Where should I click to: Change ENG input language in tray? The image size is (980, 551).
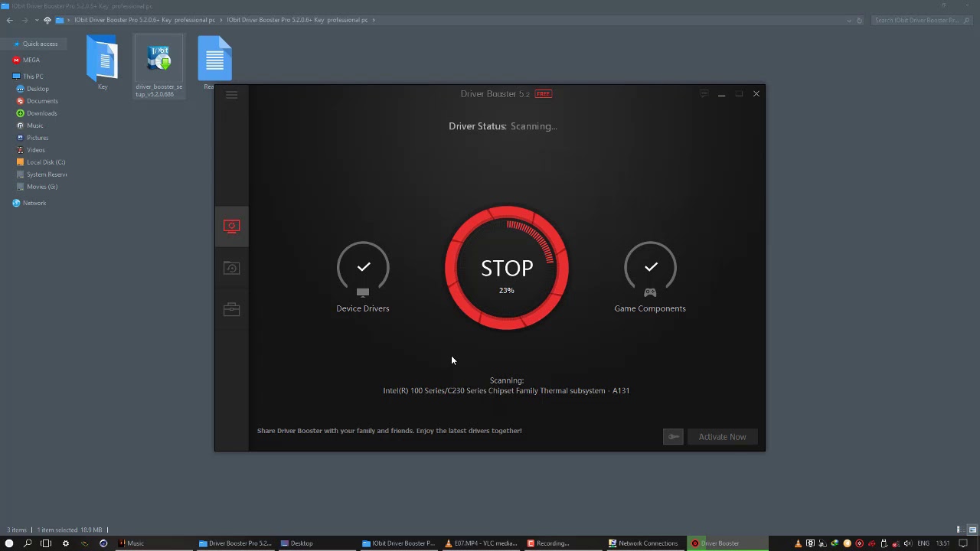pos(923,543)
